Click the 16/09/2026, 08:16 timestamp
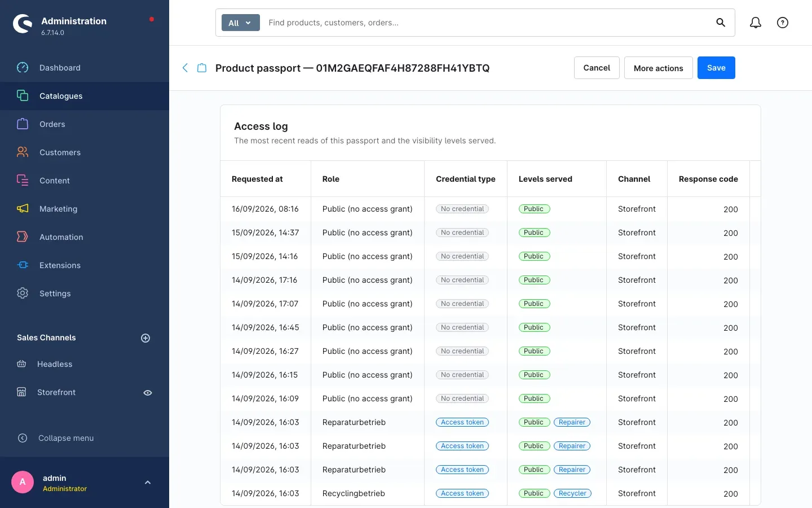The height and width of the screenshot is (508, 812). pos(265,209)
